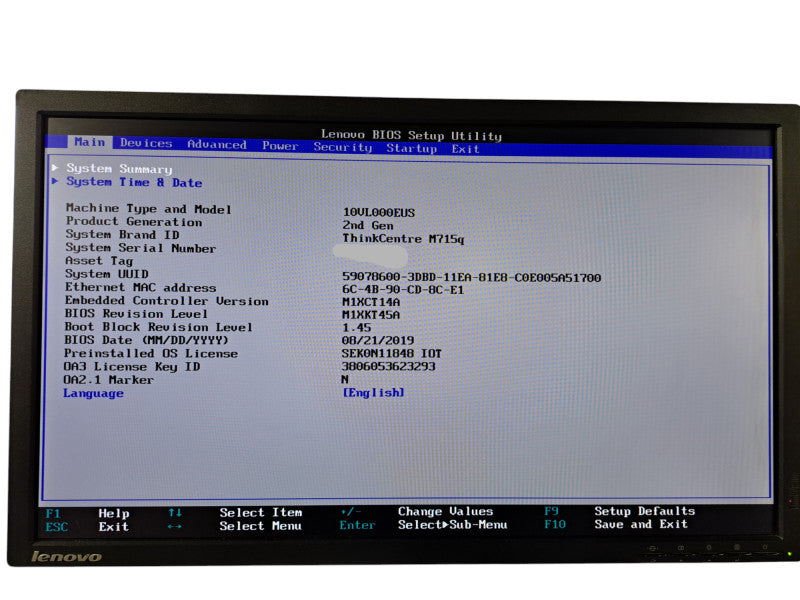Select 'SEKON11848 IOT' license value
The width and height of the screenshot is (800, 600).
(x=391, y=353)
